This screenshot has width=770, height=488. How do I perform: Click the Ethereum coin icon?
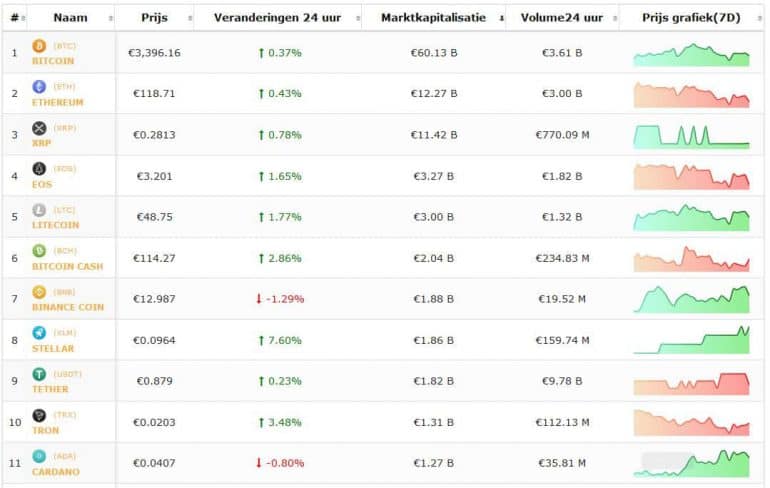click(x=39, y=87)
